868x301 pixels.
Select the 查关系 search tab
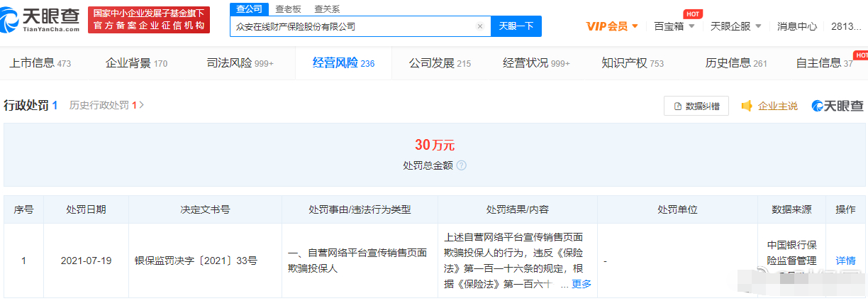[327, 9]
